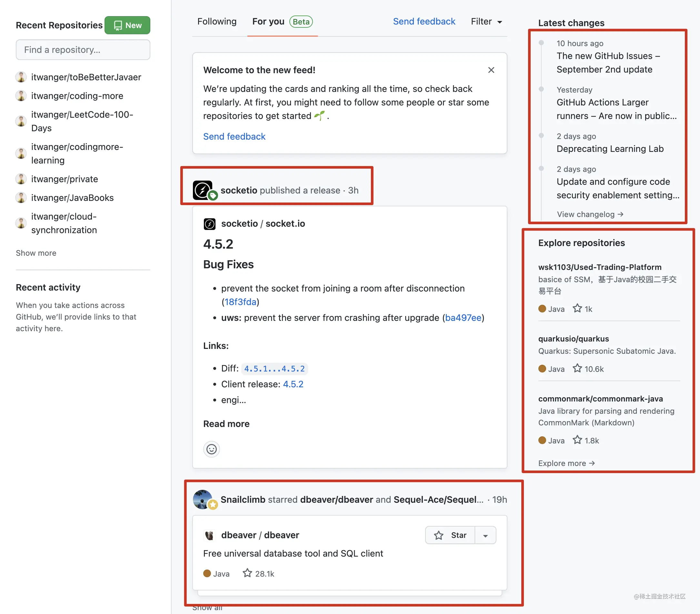Click Explore more link
Image resolution: width=700 pixels, height=614 pixels.
coord(566,463)
